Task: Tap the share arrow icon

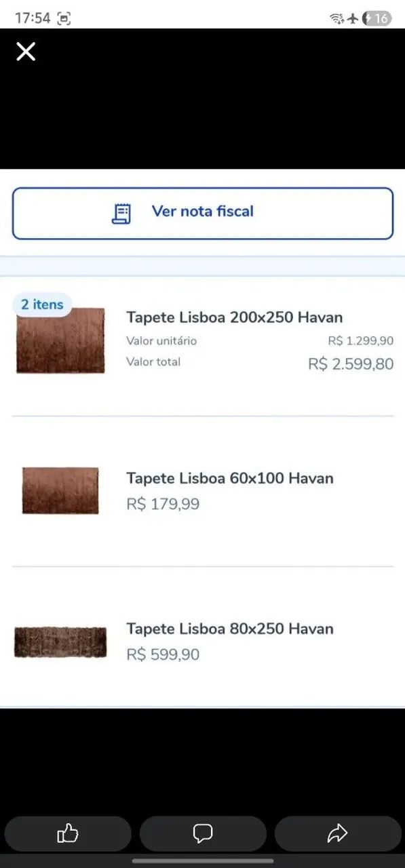Action: coord(337,833)
